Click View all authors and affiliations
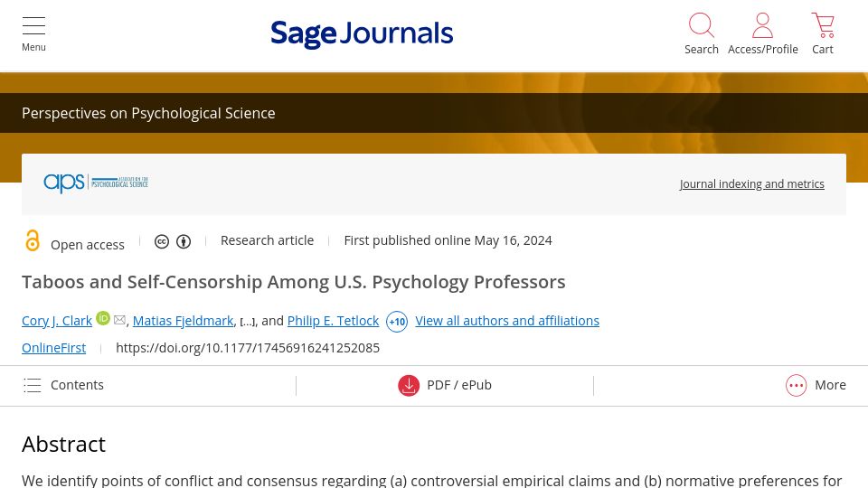The height and width of the screenshot is (488, 868). click(507, 321)
